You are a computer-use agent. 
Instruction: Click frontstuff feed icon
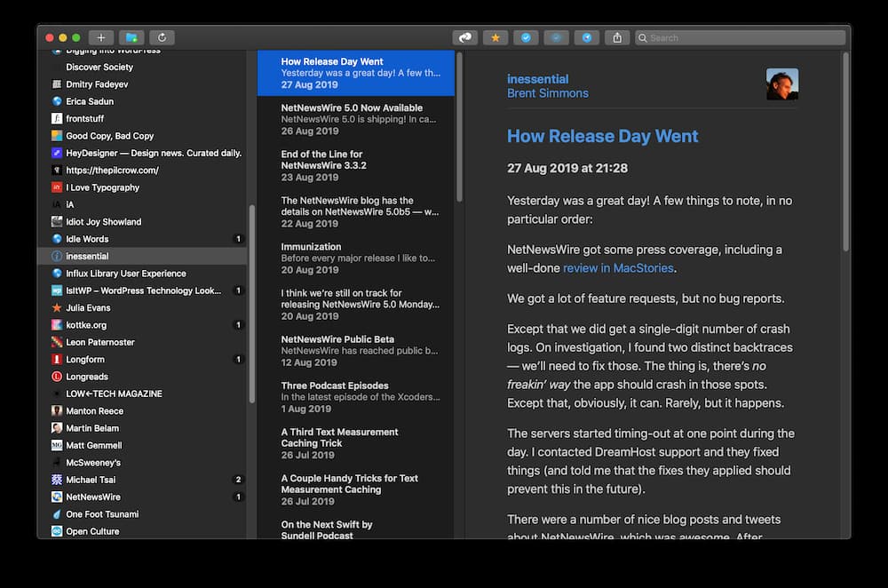coord(57,118)
